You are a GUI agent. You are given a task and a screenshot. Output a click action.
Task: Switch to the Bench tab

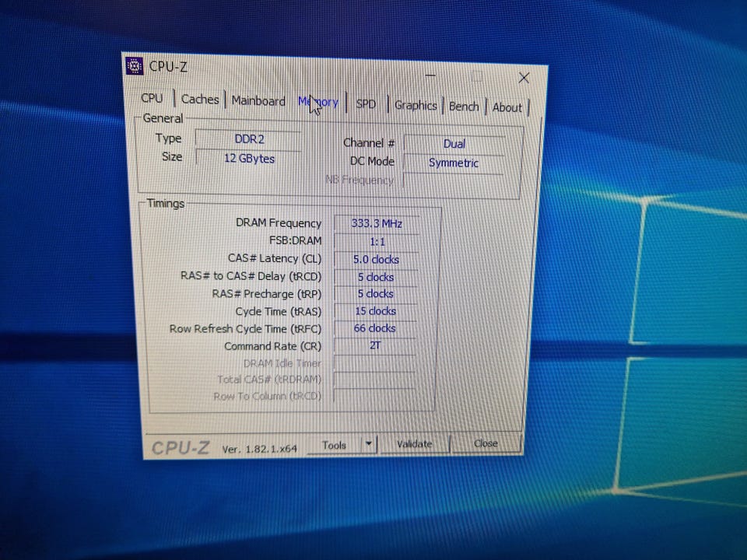(x=464, y=107)
